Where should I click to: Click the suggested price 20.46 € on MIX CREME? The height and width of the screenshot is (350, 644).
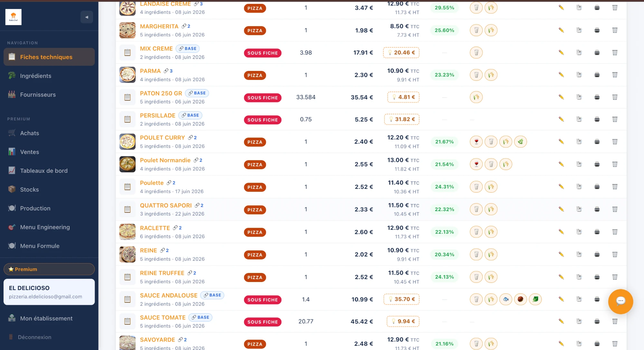click(401, 53)
